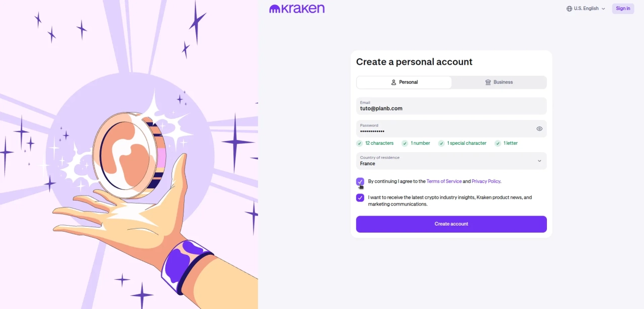Click the person icon in Personal tab
Screen dimensions: 644x309
pos(394,82)
